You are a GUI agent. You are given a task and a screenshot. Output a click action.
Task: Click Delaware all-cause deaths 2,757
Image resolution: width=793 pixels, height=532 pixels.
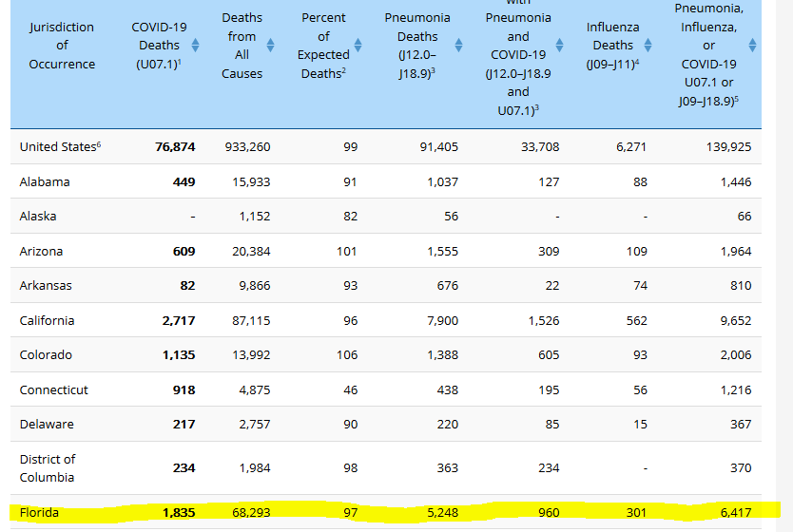pos(255,424)
